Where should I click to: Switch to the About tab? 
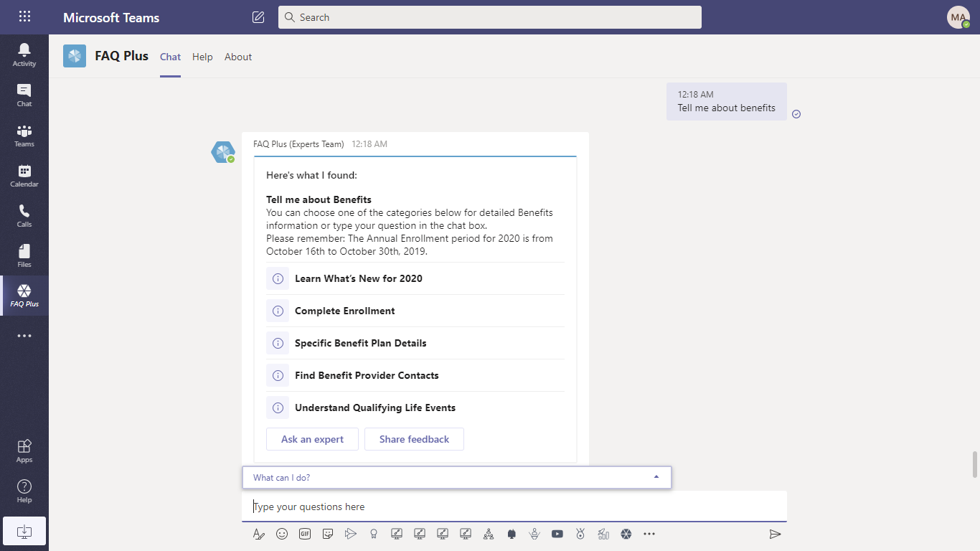(x=238, y=57)
